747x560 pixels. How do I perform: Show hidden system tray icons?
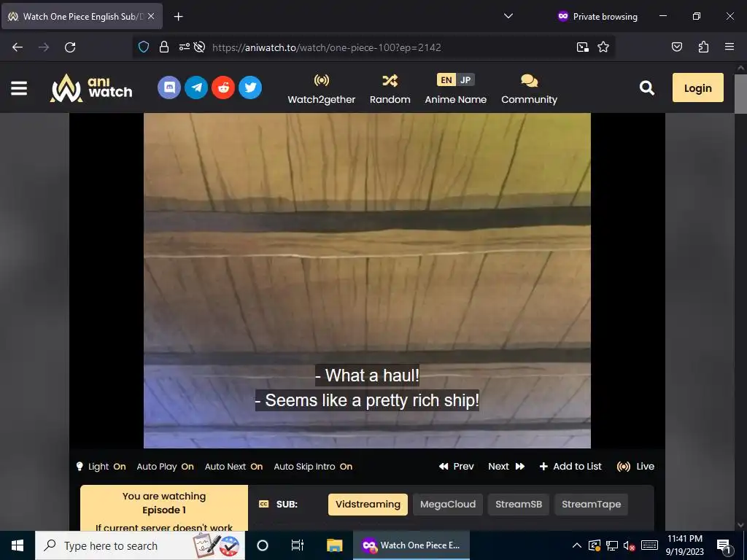pyautogui.click(x=576, y=545)
